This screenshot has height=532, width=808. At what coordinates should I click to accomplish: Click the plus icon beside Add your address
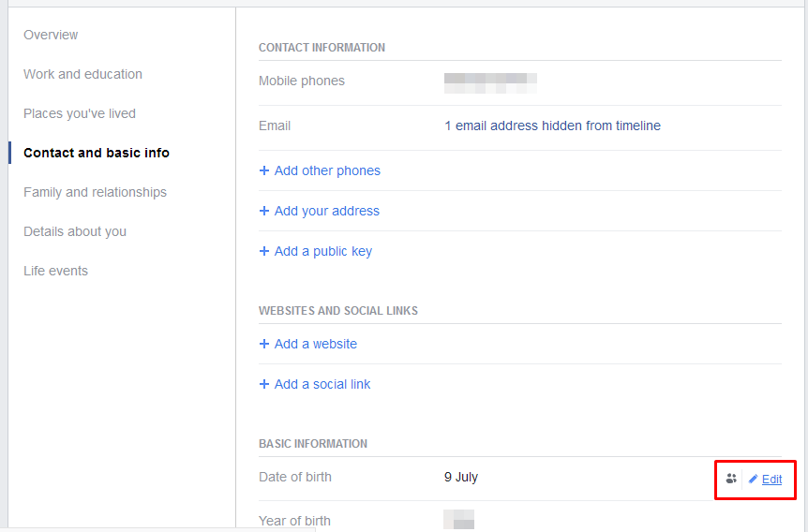click(x=264, y=211)
